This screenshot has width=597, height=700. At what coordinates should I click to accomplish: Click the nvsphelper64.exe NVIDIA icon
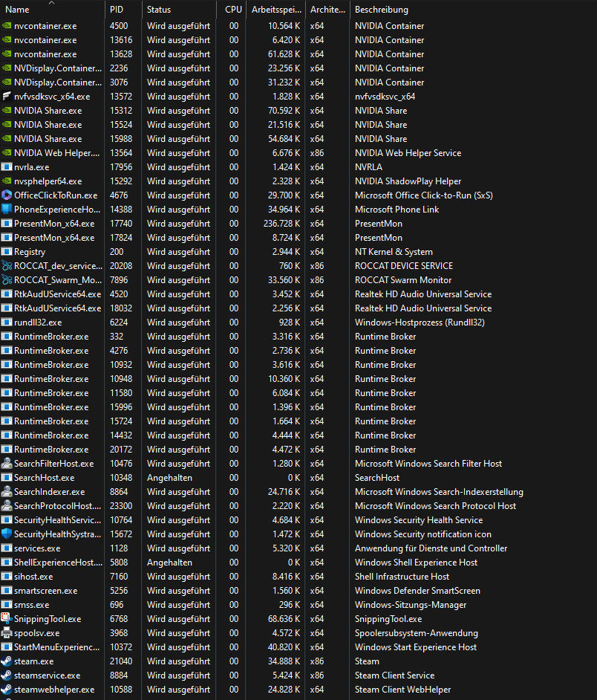(x=6, y=181)
